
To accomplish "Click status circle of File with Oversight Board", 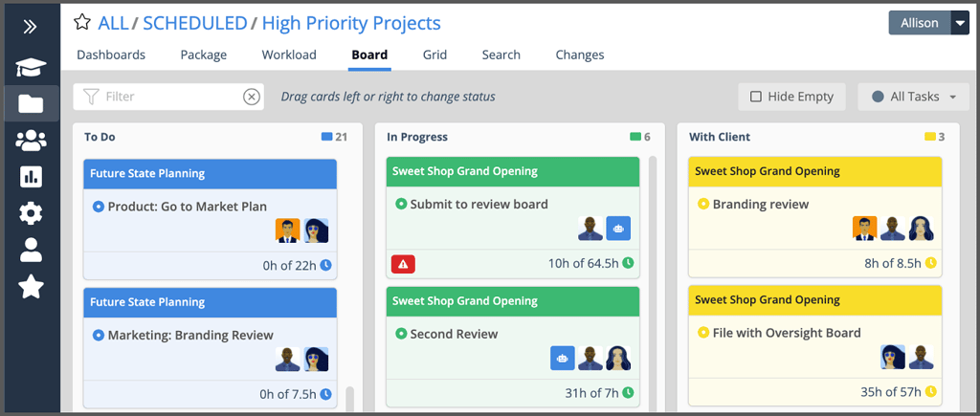I will (x=703, y=332).
